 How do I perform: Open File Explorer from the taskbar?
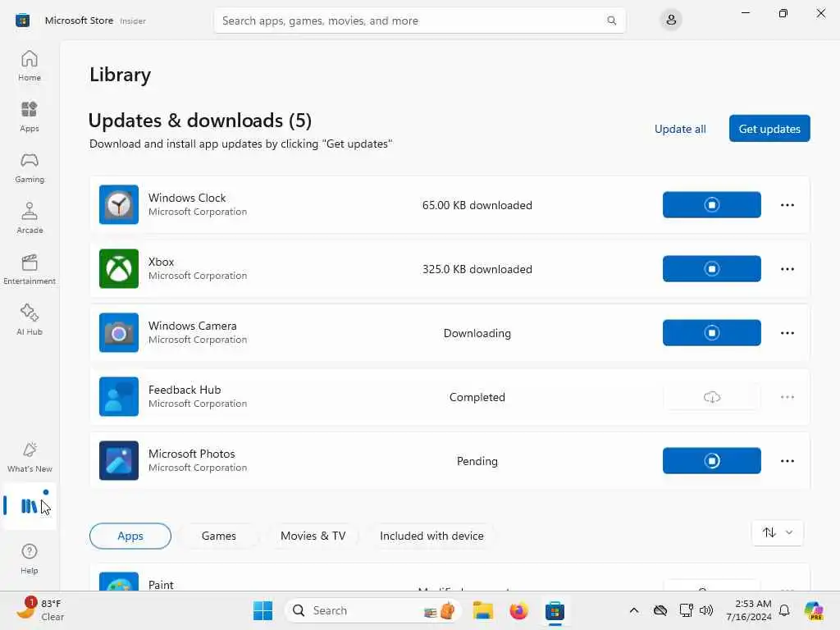482,610
